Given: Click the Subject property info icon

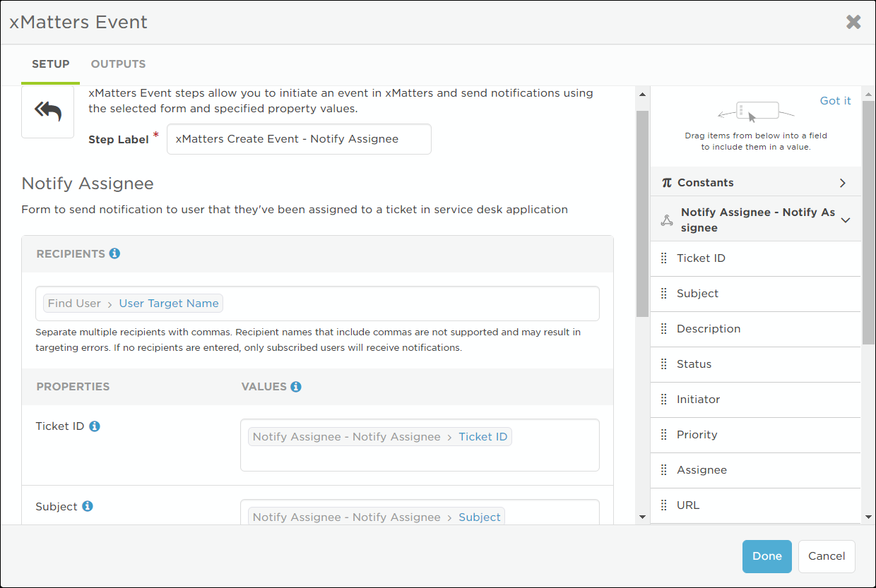Looking at the screenshot, I should pos(88,507).
